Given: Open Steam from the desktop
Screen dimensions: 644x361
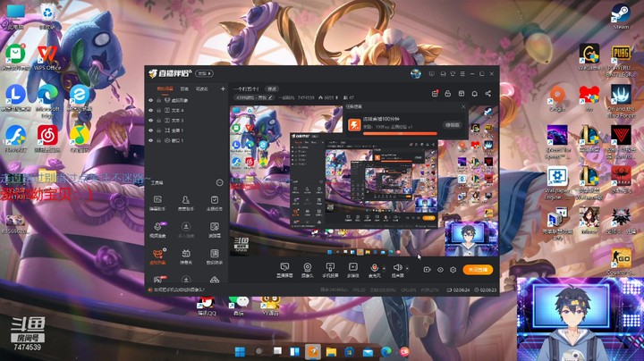Looking at the screenshot, I should [x=621, y=16].
